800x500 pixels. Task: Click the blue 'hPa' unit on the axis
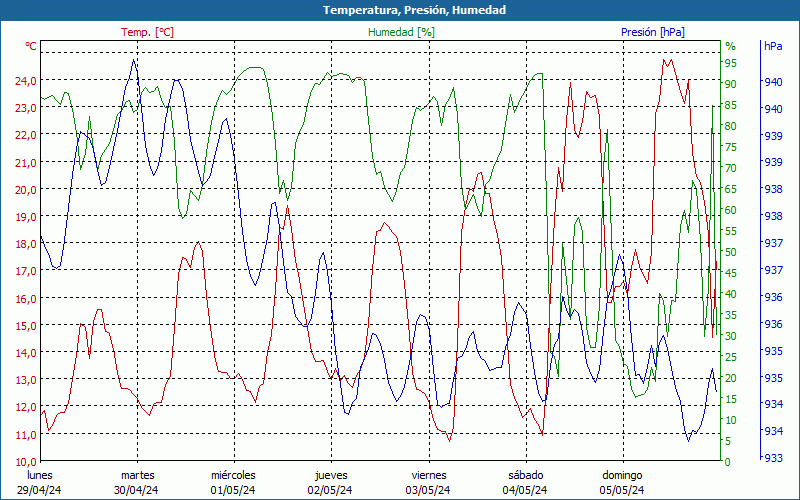(773, 46)
